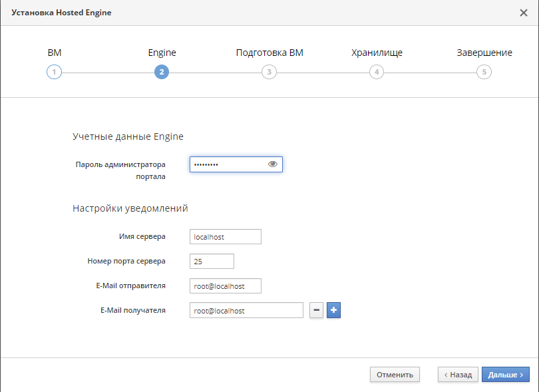Click the Хранилище step label
The height and width of the screenshot is (392, 539).
point(377,53)
